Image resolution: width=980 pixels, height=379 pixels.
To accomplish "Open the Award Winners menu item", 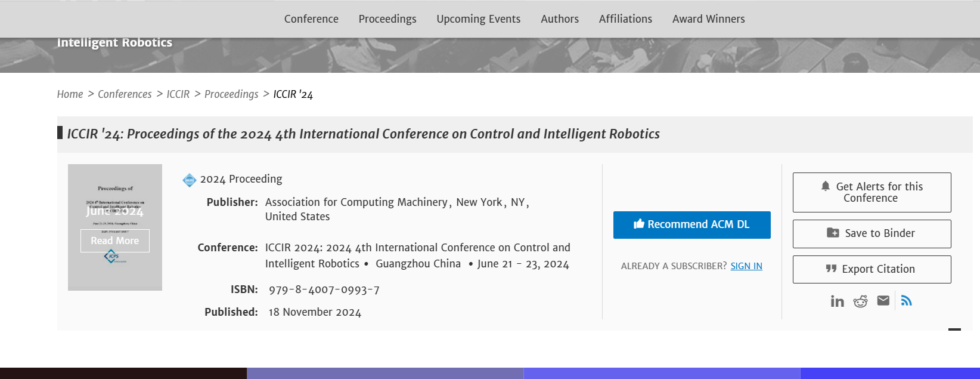I will [709, 19].
